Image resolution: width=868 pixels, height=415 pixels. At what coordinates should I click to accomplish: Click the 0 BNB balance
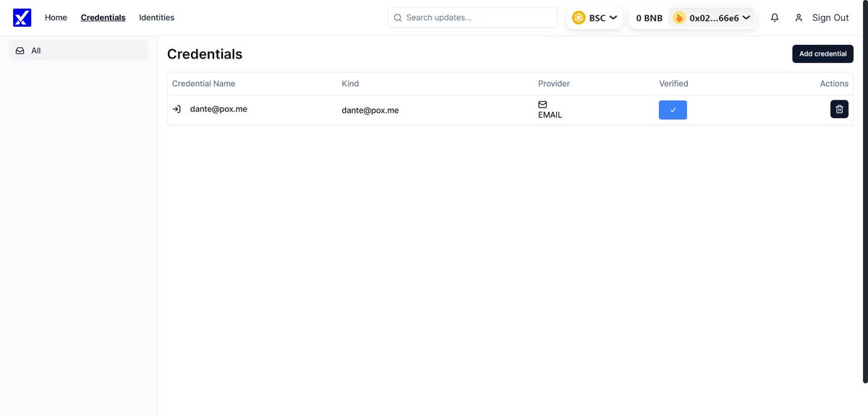pos(649,17)
